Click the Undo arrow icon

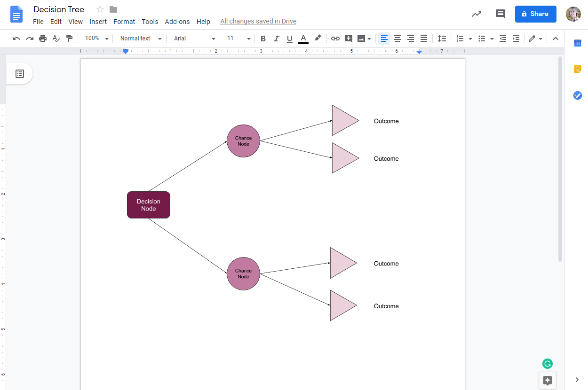coord(16,39)
